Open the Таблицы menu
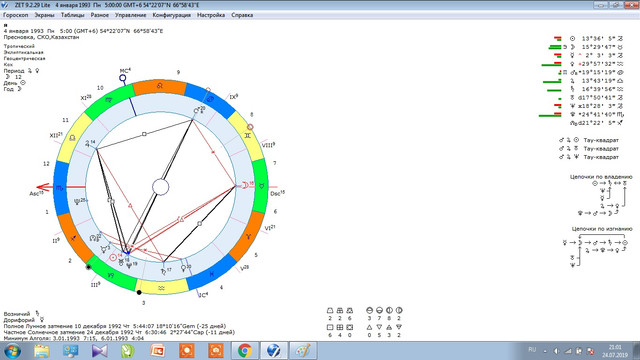The height and width of the screenshot is (360, 640). [72, 15]
